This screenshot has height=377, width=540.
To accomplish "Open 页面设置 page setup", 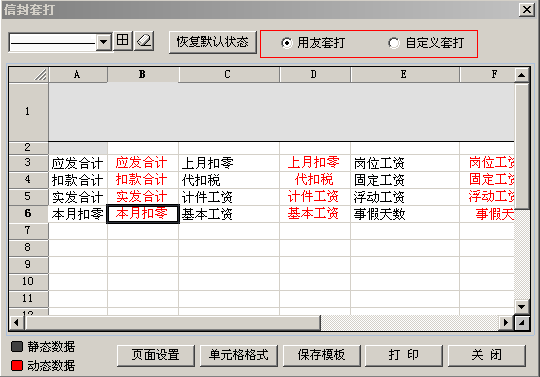I will tap(156, 355).
